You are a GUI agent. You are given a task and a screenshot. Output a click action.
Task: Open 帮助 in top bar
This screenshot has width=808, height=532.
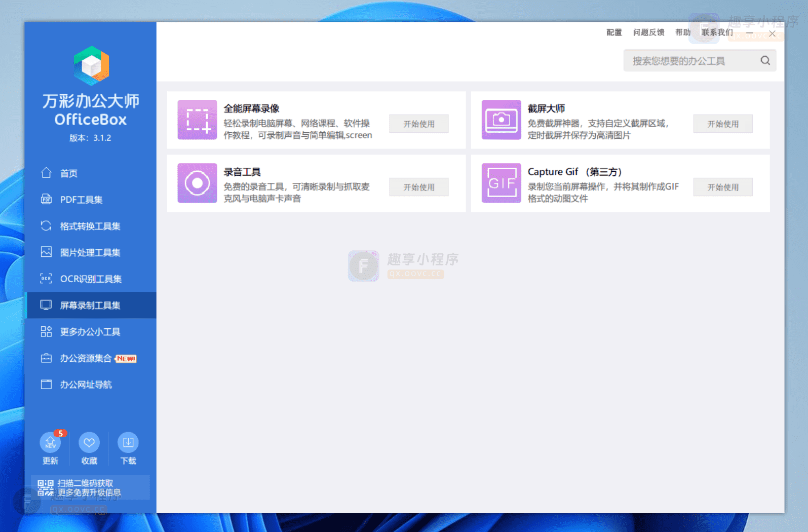coord(683,32)
